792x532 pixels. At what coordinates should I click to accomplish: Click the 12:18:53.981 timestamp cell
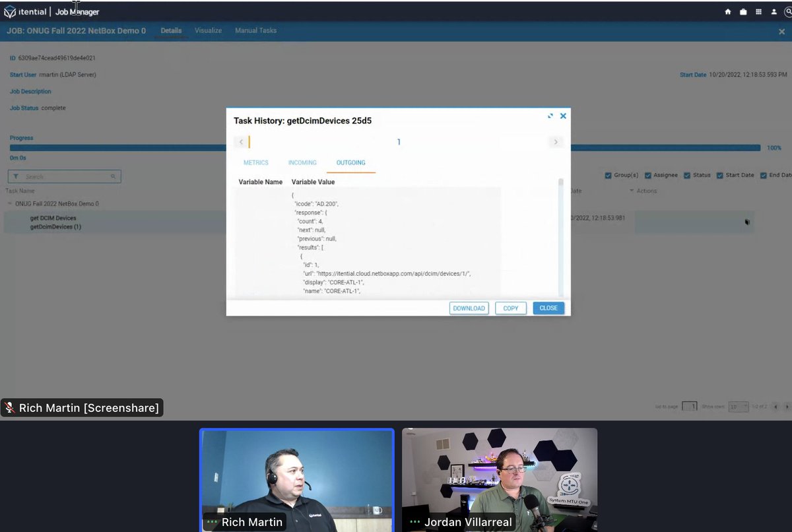coord(597,217)
